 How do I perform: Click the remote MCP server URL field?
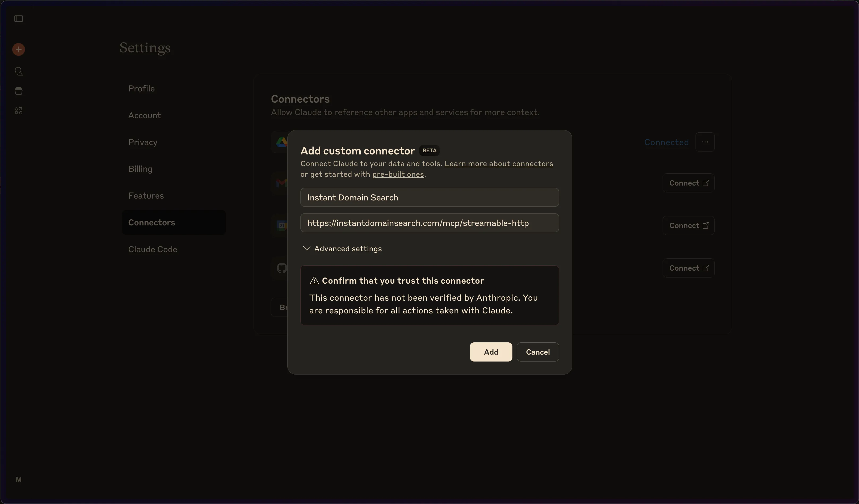coord(429,223)
